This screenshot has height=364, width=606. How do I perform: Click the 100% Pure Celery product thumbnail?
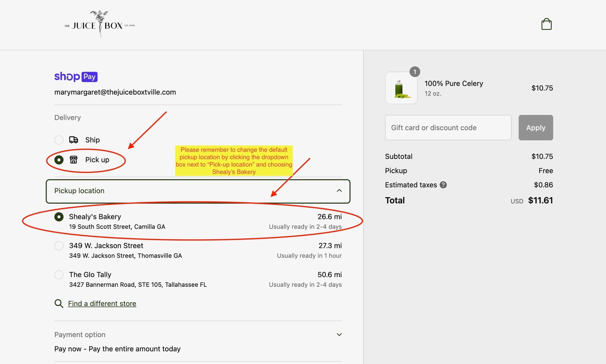tap(401, 88)
